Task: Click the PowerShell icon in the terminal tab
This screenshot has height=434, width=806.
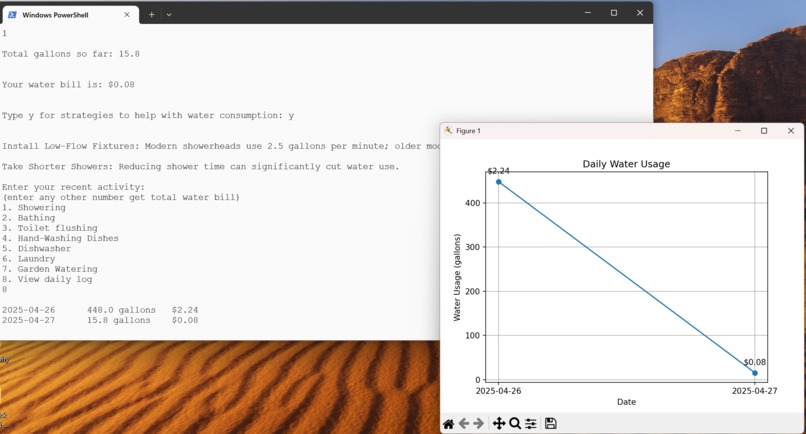Action: [x=12, y=15]
